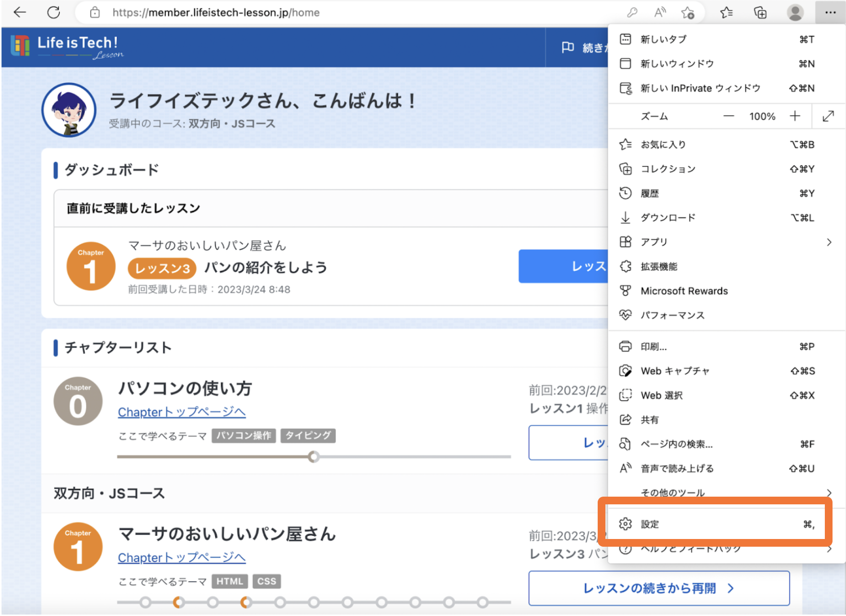Click Chapter 0 progress bar marker
Screen dimensions: 846x616
coord(314,457)
